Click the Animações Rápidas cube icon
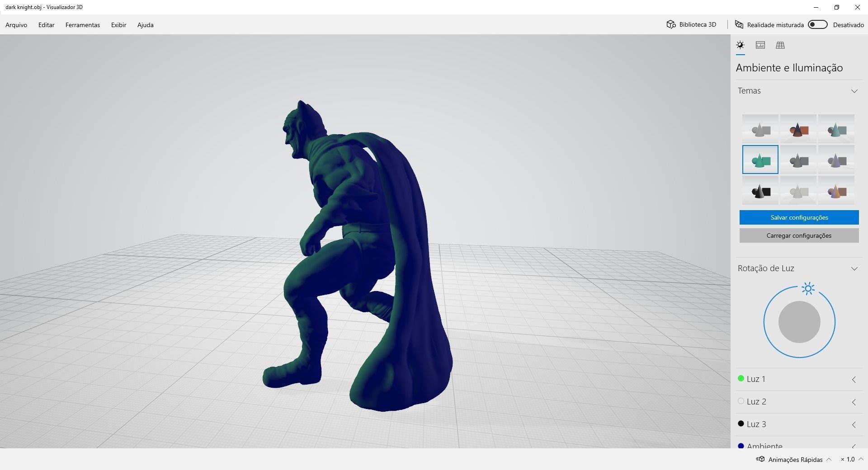This screenshot has height=470, width=868. point(760,459)
